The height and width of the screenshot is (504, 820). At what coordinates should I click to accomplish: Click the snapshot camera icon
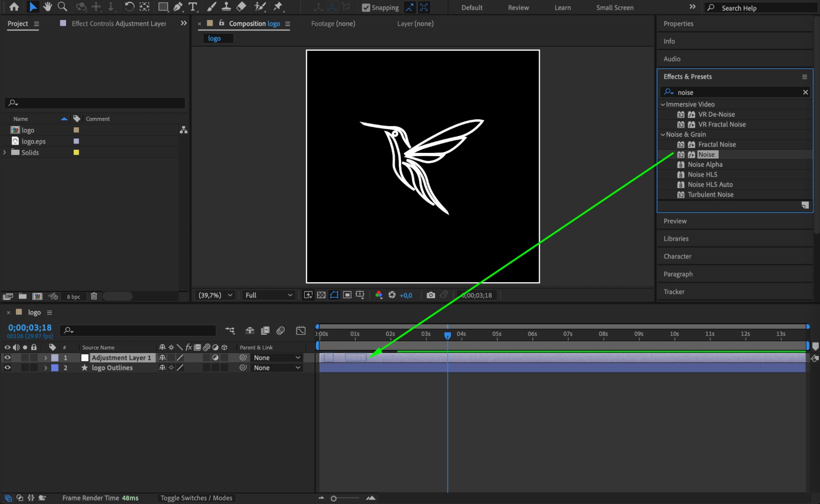point(430,295)
